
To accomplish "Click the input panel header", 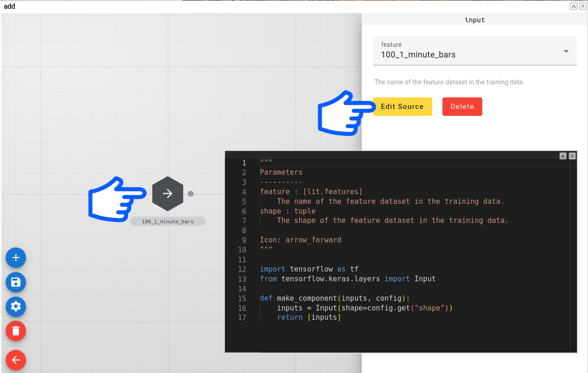I will pyautogui.click(x=474, y=20).
